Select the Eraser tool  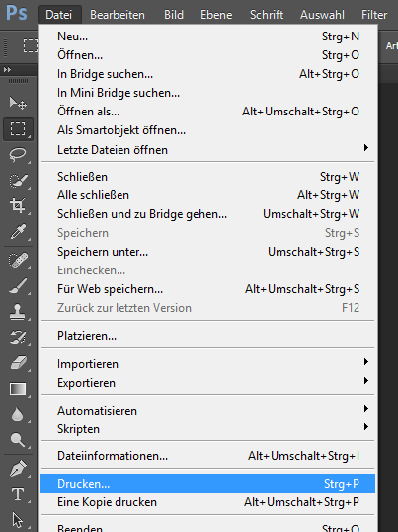tap(18, 363)
